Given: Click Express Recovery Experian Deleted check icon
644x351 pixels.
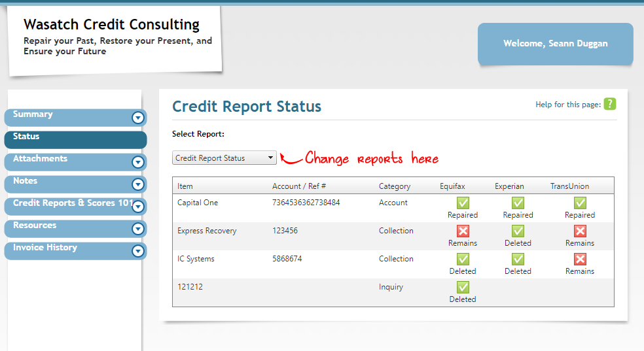Looking at the screenshot, I should [x=518, y=231].
